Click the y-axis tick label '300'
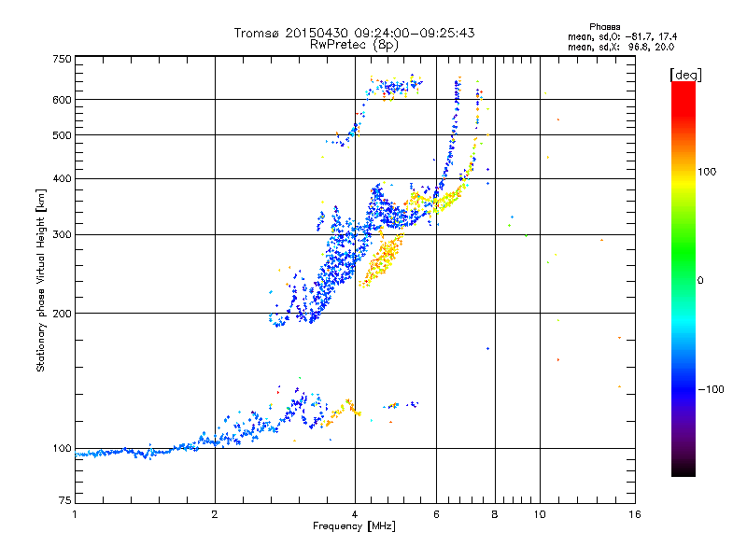 tap(62, 234)
